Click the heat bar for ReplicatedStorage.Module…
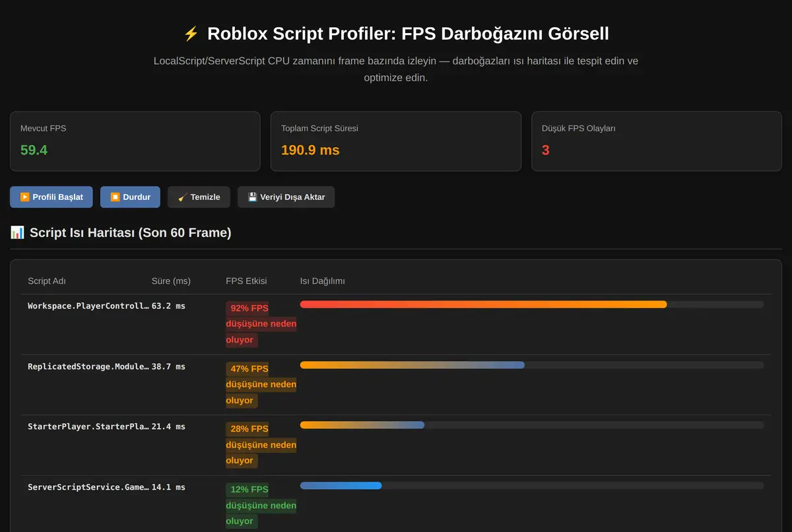Screen dimensions: 792x532 pyautogui.click(x=412, y=365)
